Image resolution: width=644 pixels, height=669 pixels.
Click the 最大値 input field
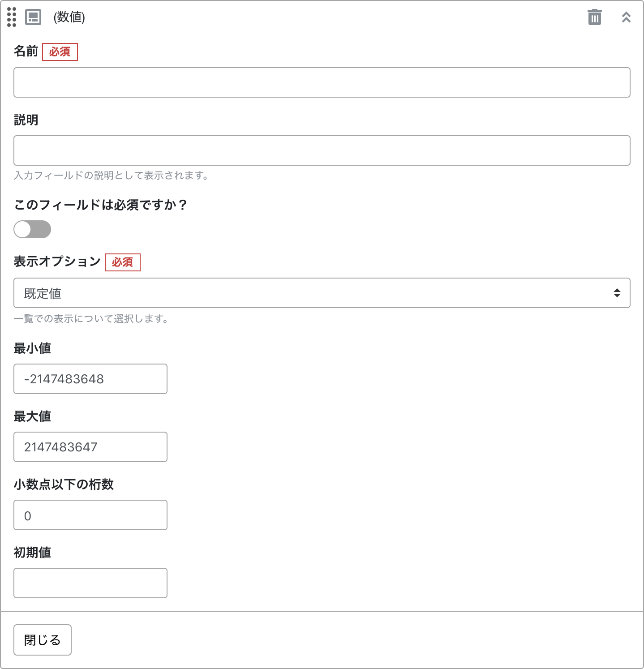(90, 447)
